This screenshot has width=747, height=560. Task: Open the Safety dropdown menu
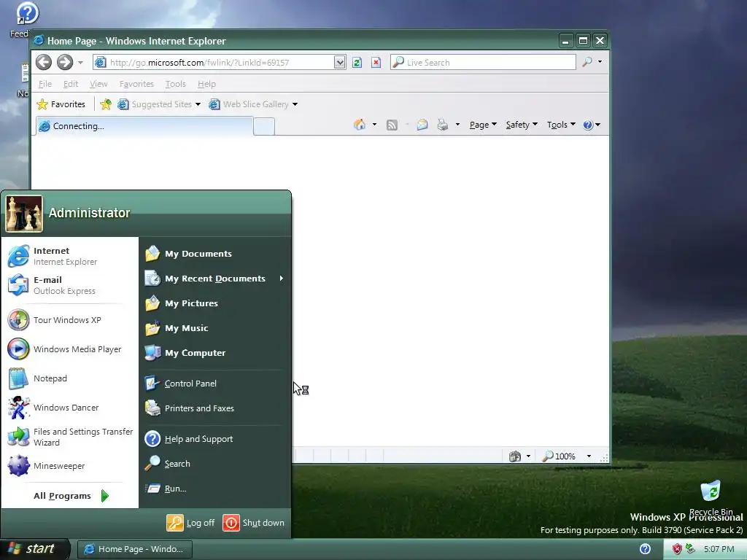522,125
